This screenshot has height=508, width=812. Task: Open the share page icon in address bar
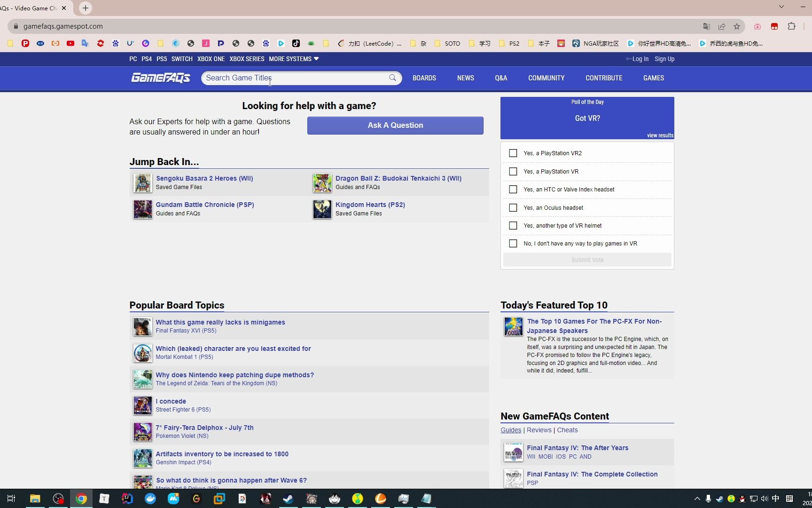click(x=722, y=26)
